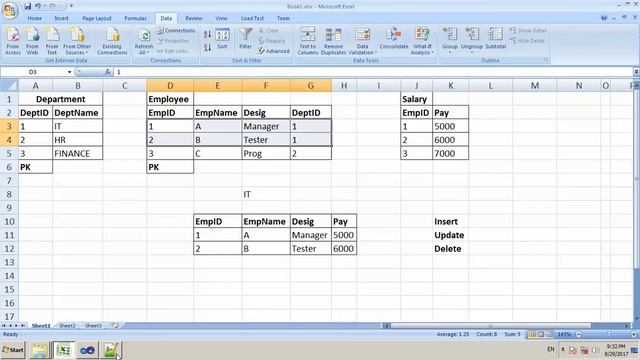640x360 pixels.
Task: Open workbook Connections
Action: (176, 31)
